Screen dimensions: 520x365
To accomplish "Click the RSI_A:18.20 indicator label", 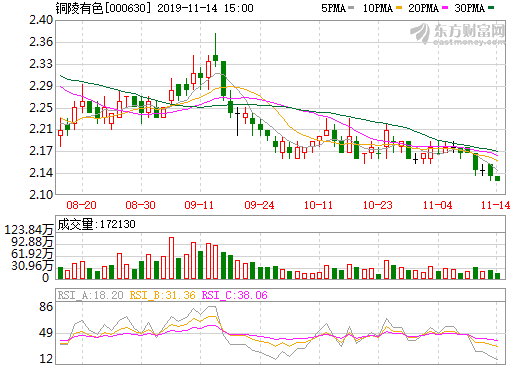I will click(x=90, y=295).
